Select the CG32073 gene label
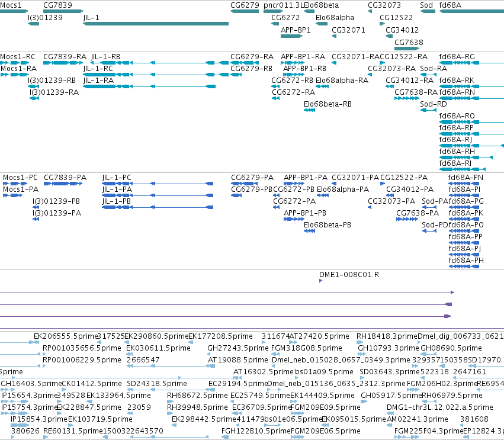 (x=384, y=5)
